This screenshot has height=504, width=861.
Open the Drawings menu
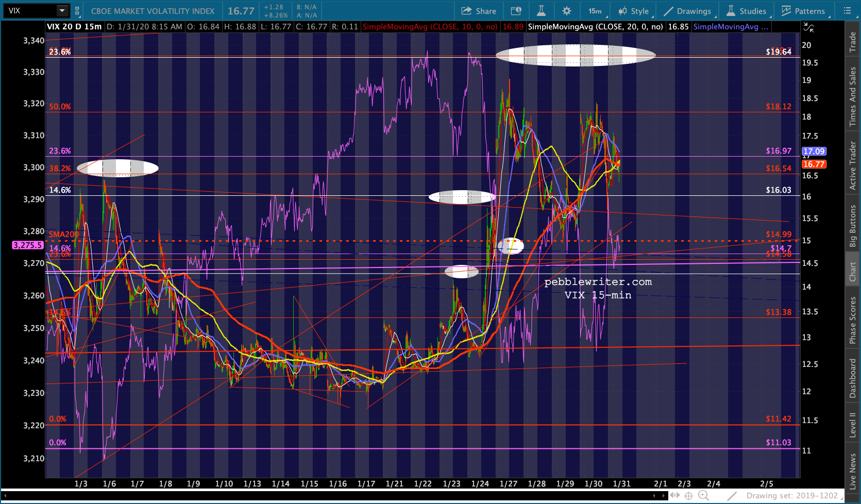[x=688, y=11]
